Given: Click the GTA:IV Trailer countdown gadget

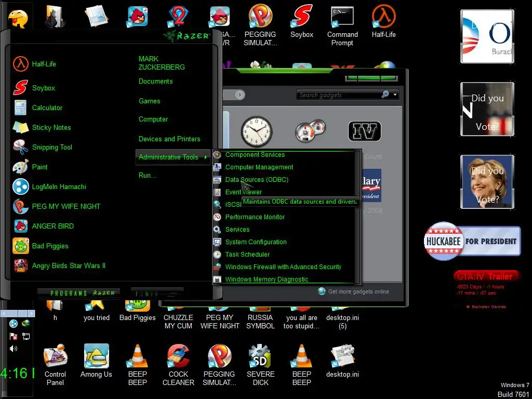Looking at the screenshot, I should [486, 290].
